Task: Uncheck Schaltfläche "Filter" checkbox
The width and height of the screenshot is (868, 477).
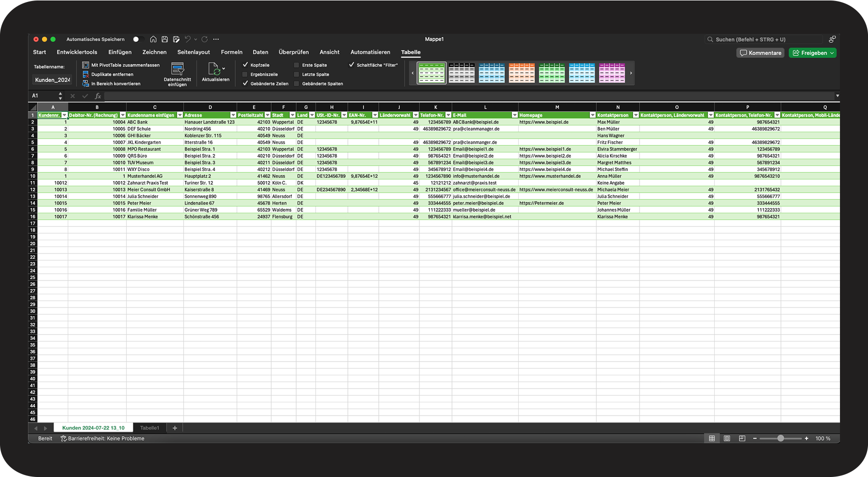Action: [x=352, y=65]
